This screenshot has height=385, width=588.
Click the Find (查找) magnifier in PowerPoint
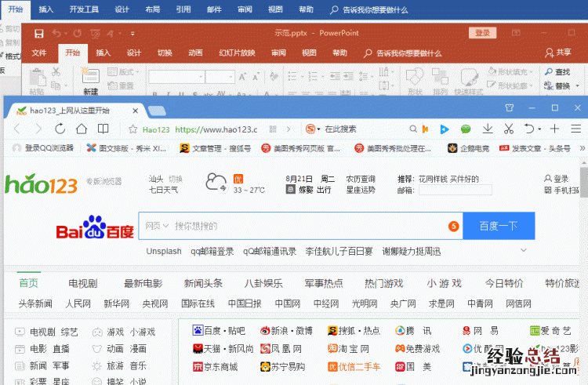tap(549, 71)
